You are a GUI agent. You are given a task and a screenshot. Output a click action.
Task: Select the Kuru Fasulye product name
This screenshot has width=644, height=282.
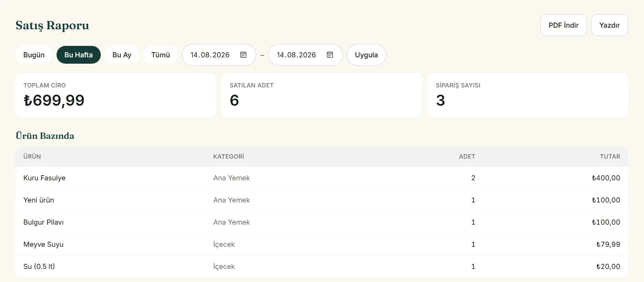click(44, 178)
